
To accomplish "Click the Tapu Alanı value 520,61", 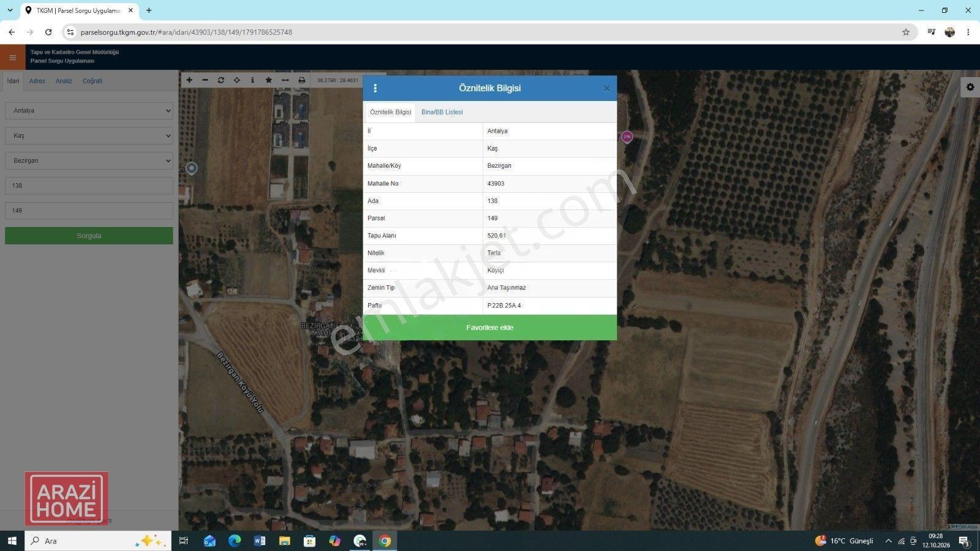I will [x=497, y=236].
